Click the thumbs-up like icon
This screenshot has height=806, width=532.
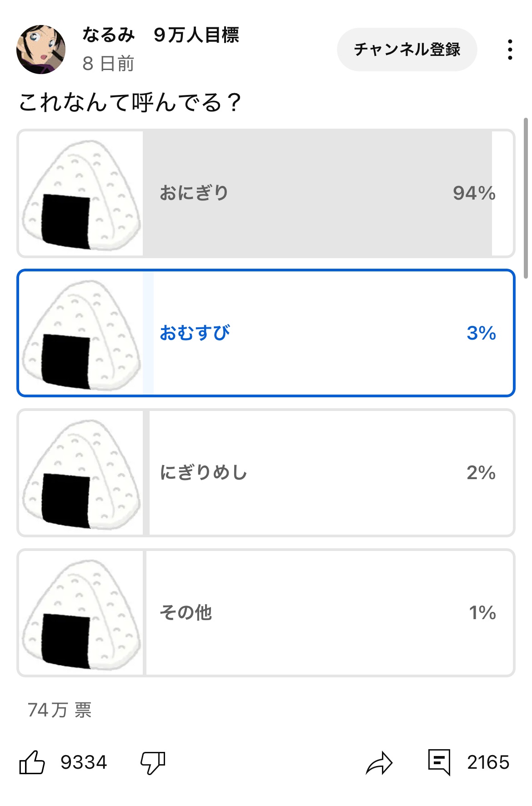click(32, 762)
